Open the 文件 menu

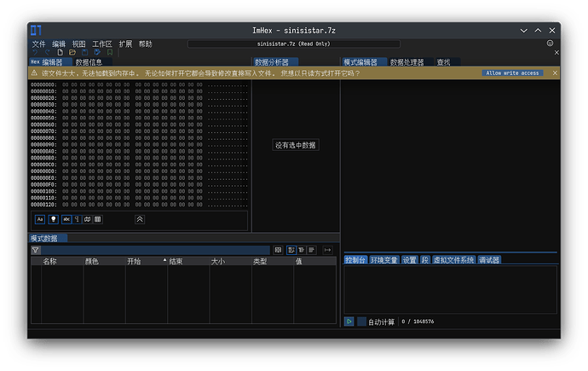click(x=38, y=43)
